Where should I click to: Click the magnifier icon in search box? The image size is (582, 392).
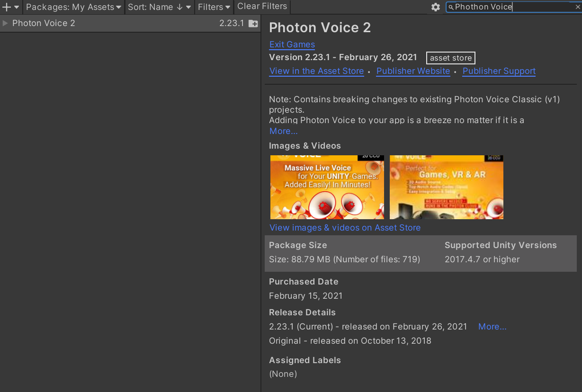tap(451, 7)
